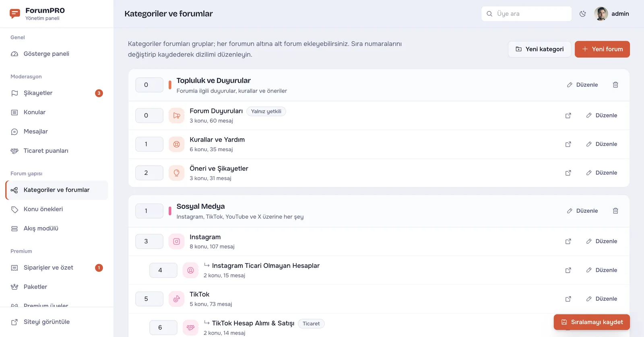
Task: Edit the TikTok forum
Action: 602,299
